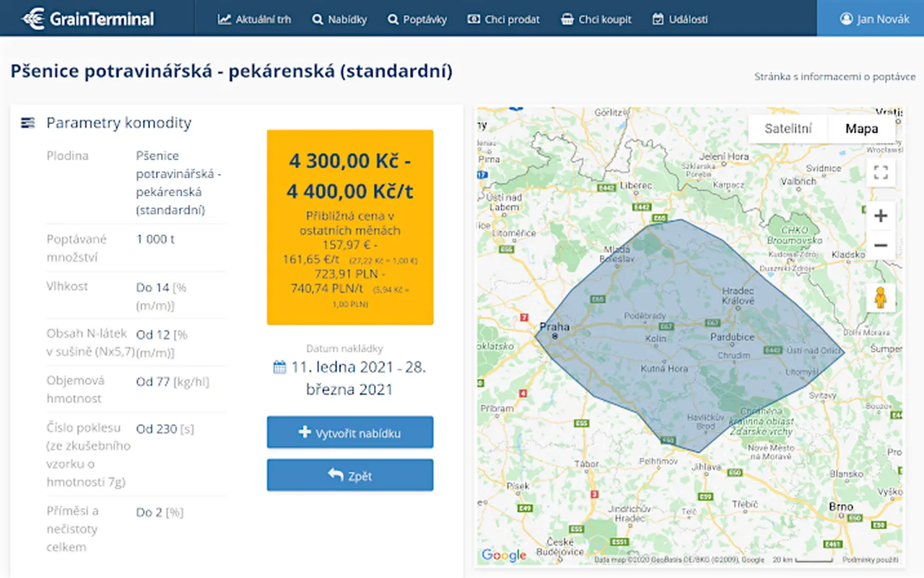Click the 'Poptávané množství' parameter label
924x578 pixels.
coord(77,248)
